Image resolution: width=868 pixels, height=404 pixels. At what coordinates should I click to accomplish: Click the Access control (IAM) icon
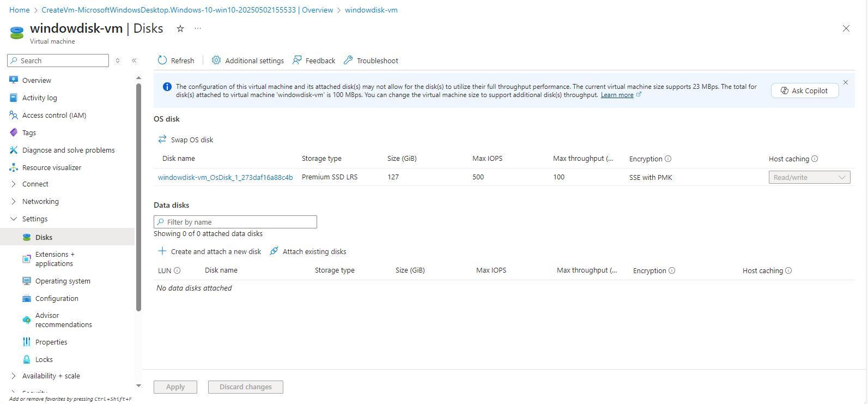tap(14, 115)
